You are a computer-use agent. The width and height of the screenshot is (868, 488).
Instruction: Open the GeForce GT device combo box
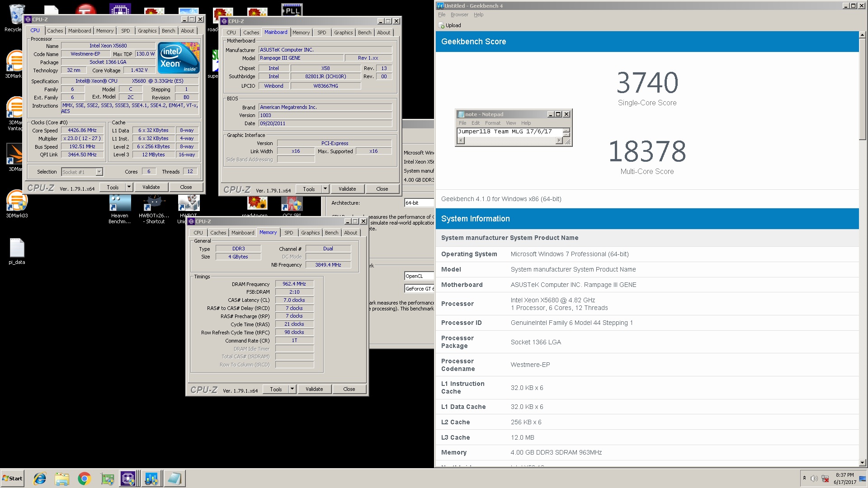coord(419,289)
